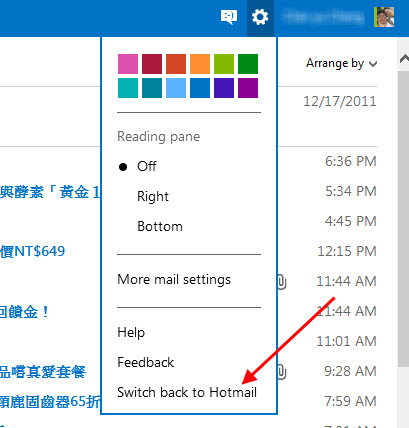Open the email received at 7:59 AM
409x428 pixels.
click(x=351, y=401)
